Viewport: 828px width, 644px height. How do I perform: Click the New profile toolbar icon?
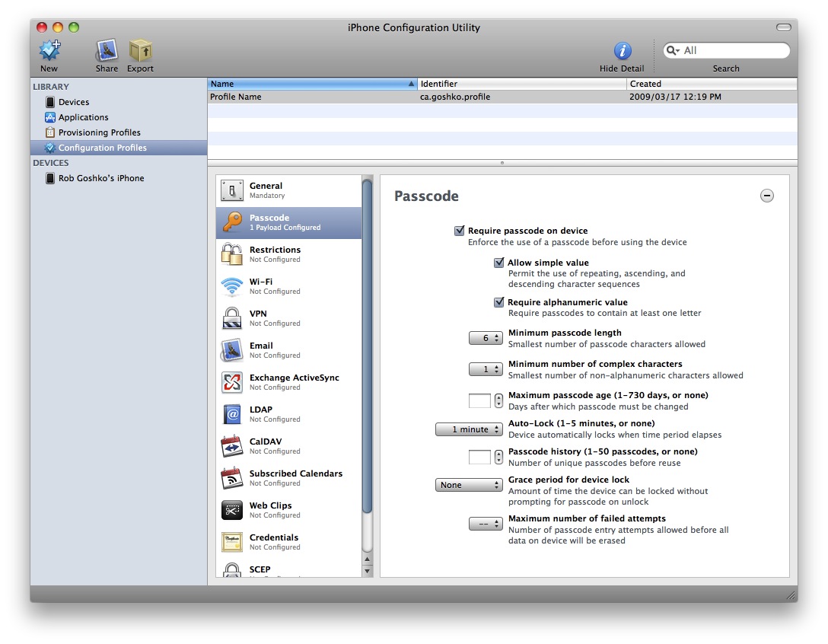click(x=49, y=51)
